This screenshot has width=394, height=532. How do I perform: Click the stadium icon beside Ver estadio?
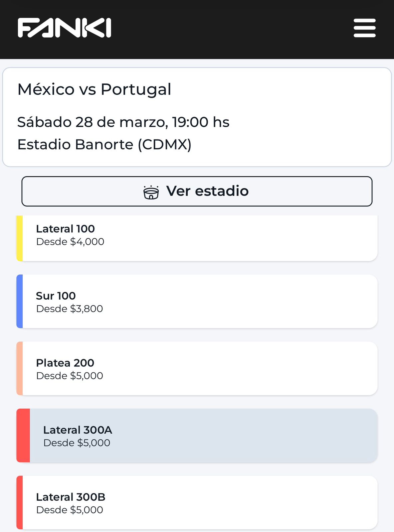tap(151, 192)
